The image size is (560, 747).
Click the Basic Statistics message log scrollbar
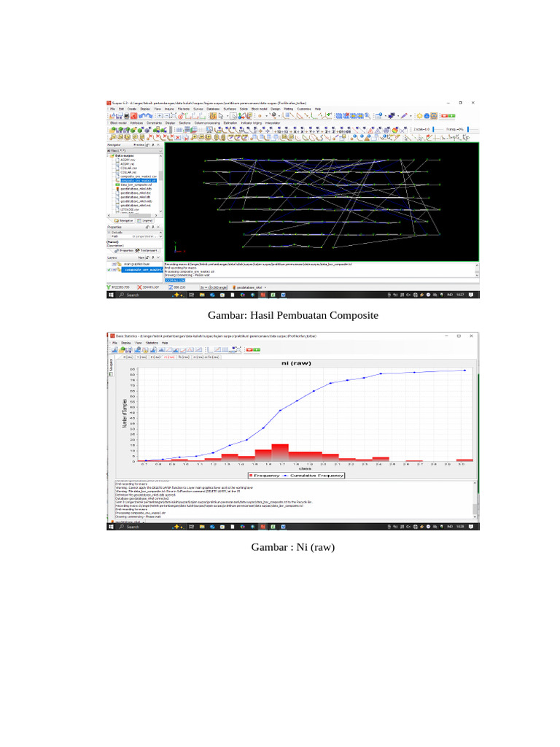(x=475, y=500)
